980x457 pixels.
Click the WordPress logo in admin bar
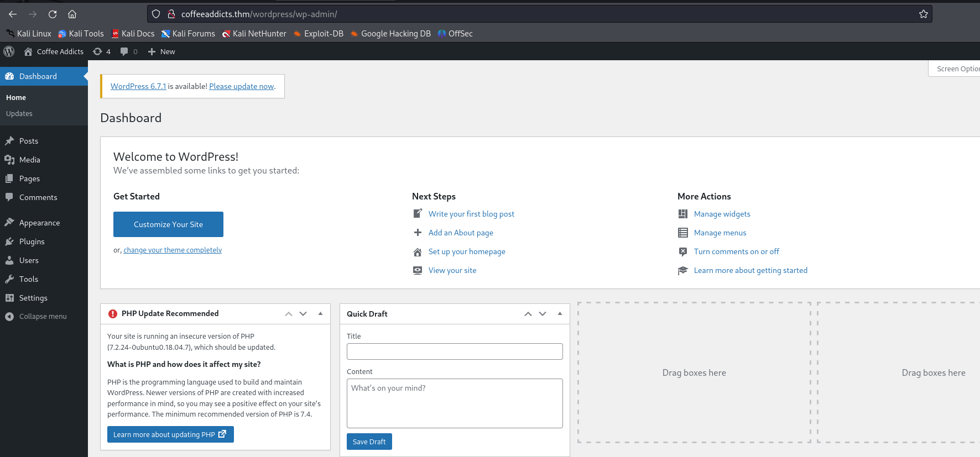pyautogui.click(x=9, y=51)
